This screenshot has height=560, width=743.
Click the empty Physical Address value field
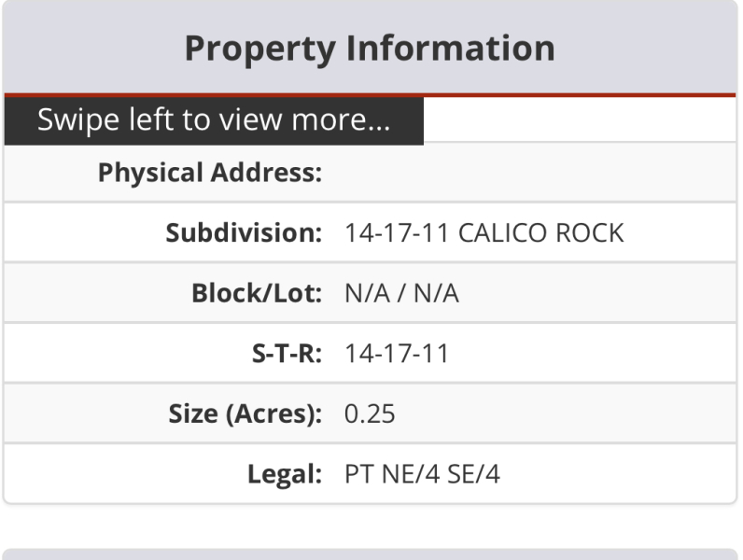(532, 173)
